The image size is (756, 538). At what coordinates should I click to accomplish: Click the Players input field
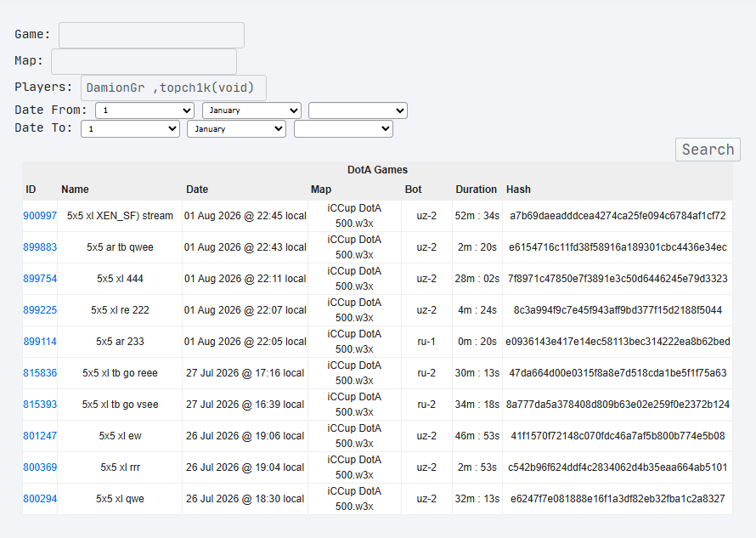click(x=173, y=88)
